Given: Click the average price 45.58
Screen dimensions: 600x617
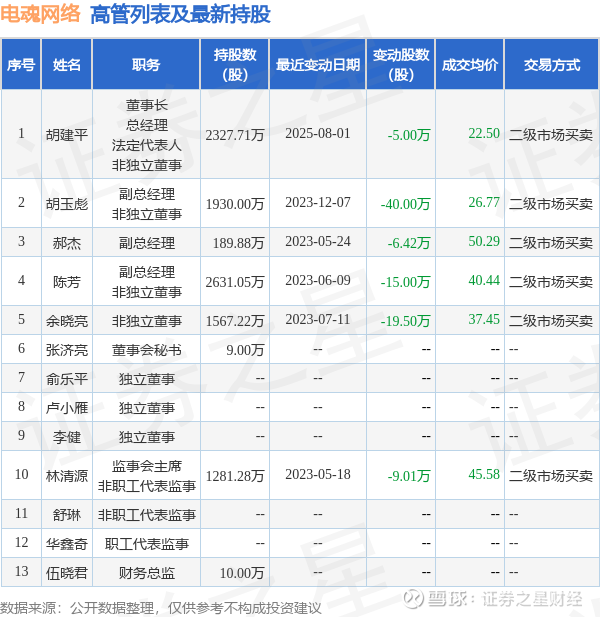Looking at the screenshot, I should click(x=484, y=474).
